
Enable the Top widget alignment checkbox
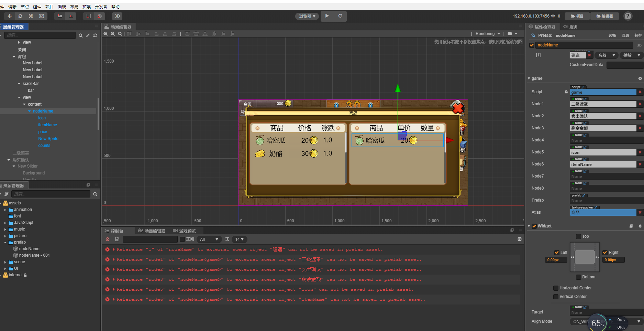[x=578, y=236]
